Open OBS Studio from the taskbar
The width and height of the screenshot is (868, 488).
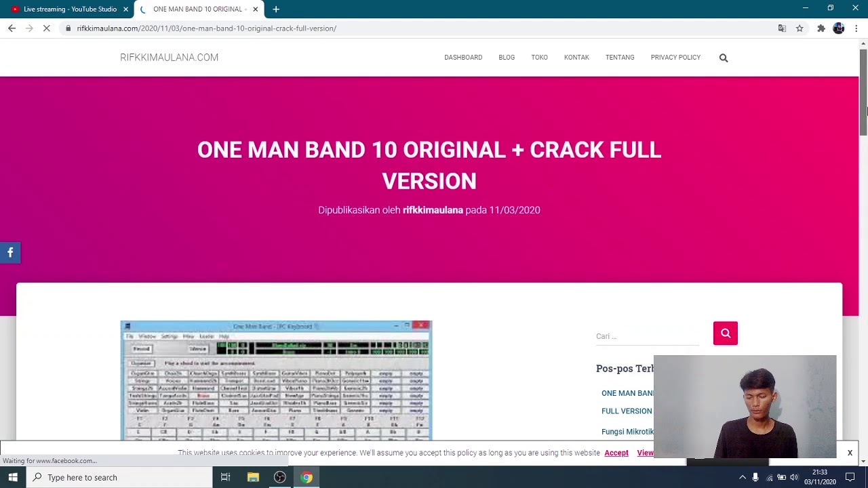coord(279,477)
